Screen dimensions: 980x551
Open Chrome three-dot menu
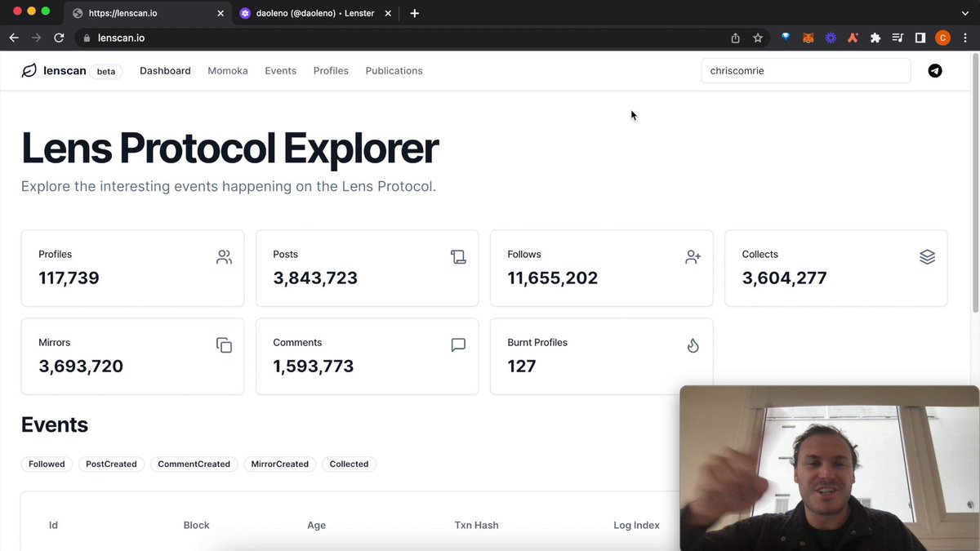[x=965, y=38]
